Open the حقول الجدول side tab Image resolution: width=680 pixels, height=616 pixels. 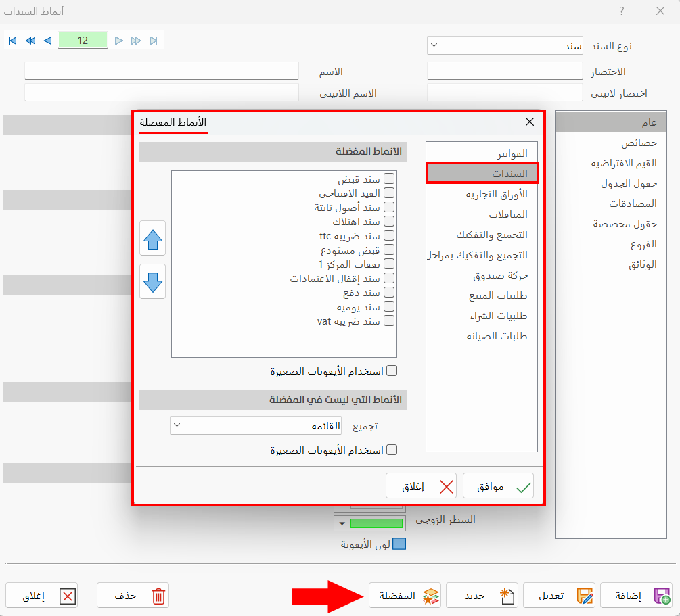611,183
